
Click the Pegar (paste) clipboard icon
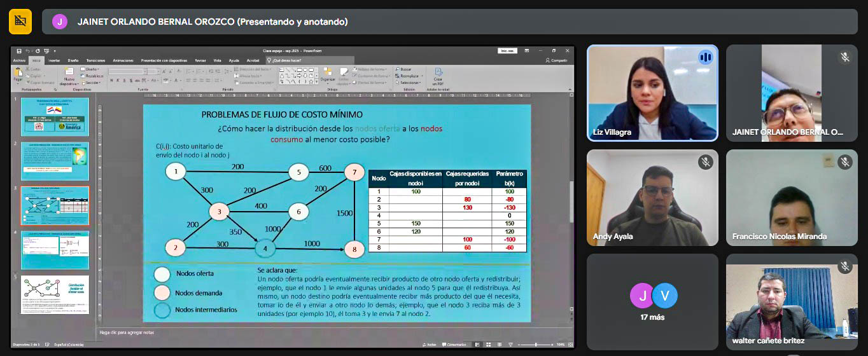pos(18,74)
